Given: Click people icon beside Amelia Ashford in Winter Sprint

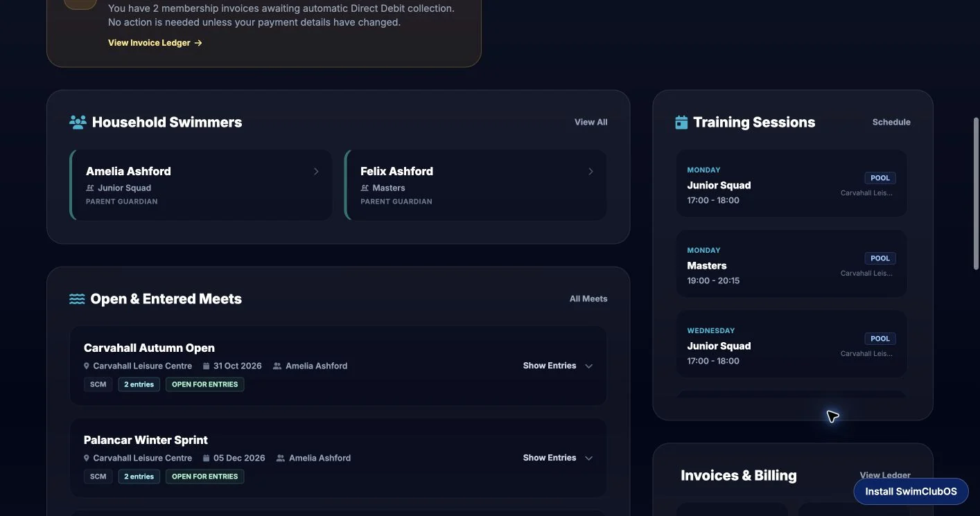Looking at the screenshot, I should [x=281, y=458].
